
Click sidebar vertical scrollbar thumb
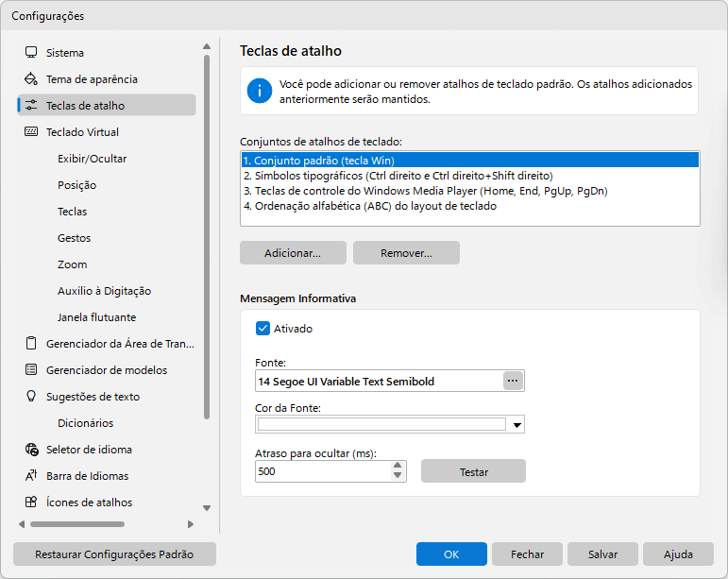pos(207,237)
